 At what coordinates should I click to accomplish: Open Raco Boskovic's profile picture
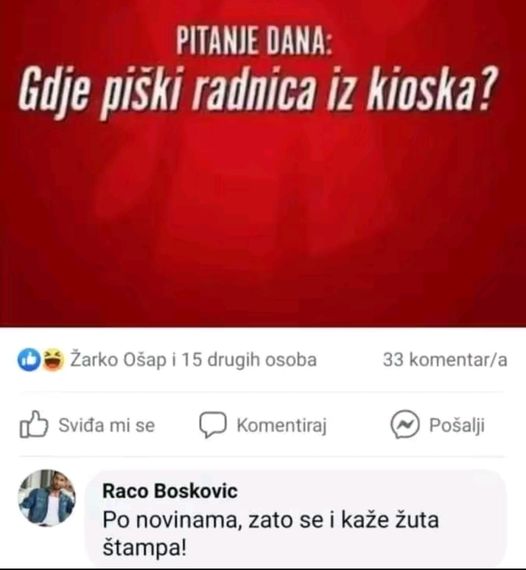[x=47, y=498]
